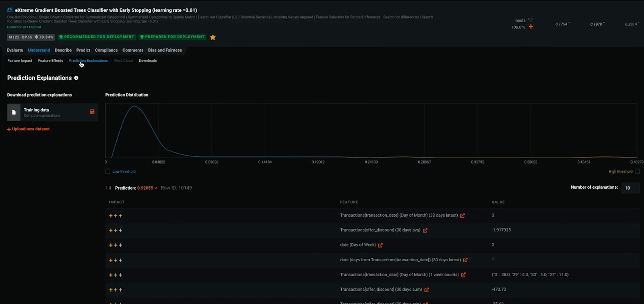Click the snowflake icon beside 79.84%
The height and width of the screenshot is (304, 644).
pyautogui.click(x=36, y=37)
